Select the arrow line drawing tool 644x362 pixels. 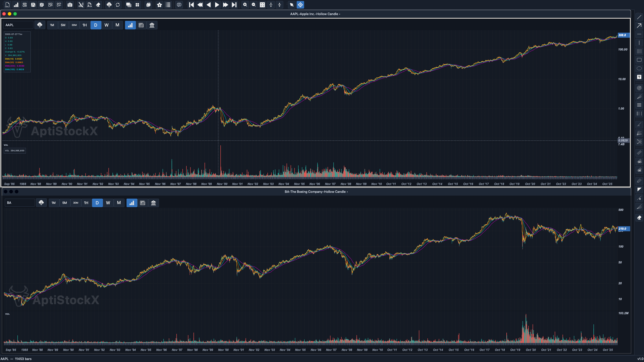pyautogui.click(x=639, y=26)
